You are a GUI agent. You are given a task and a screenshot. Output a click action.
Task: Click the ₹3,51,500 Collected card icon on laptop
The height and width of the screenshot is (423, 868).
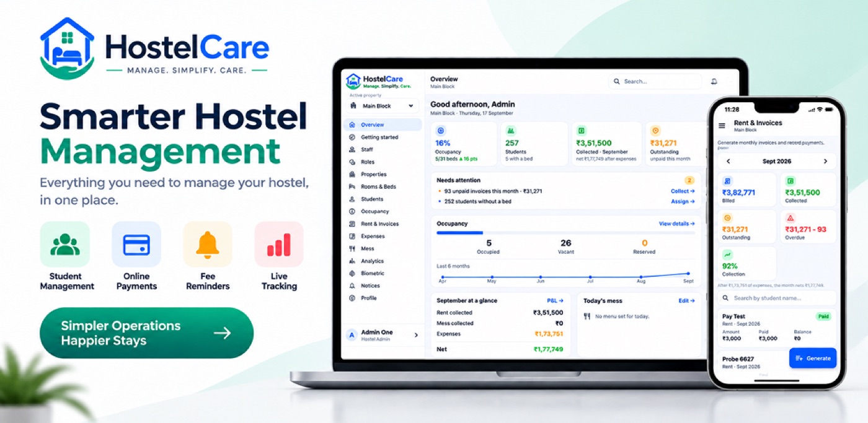(x=581, y=131)
